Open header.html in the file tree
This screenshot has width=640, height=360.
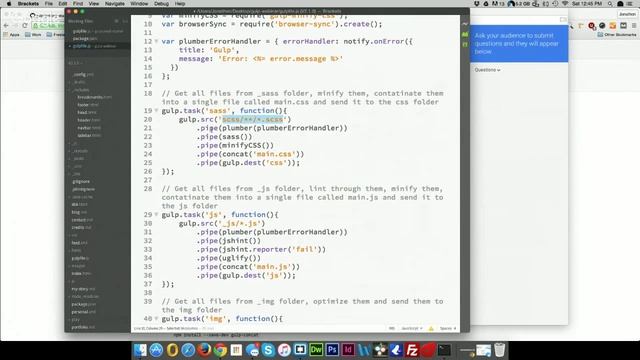[89, 120]
